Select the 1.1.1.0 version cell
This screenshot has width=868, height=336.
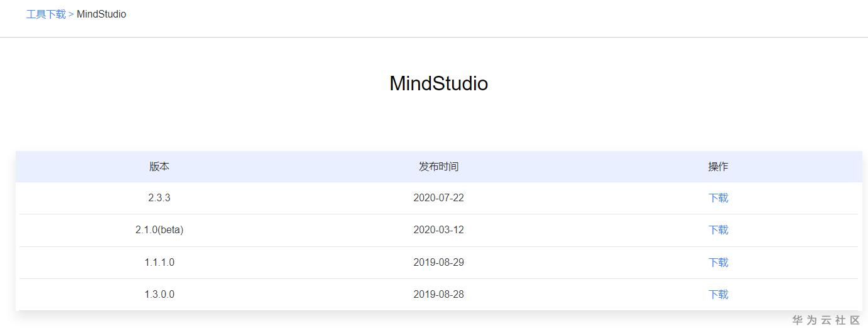pos(159,263)
